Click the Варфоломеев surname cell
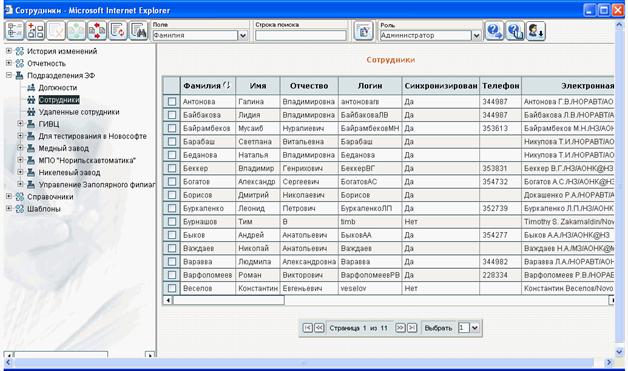 pyautogui.click(x=208, y=275)
